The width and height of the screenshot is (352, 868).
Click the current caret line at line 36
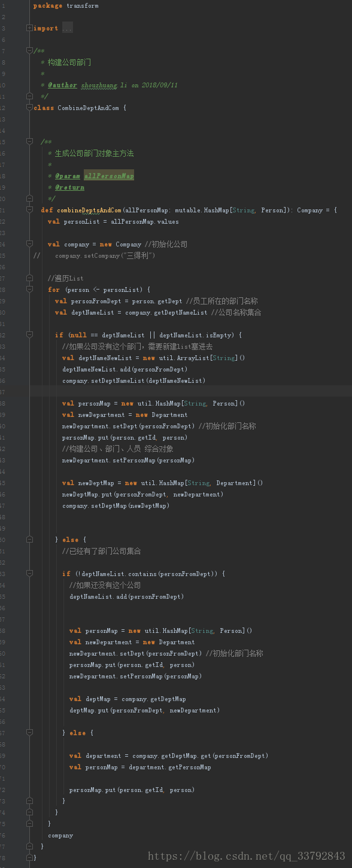coord(190,391)
